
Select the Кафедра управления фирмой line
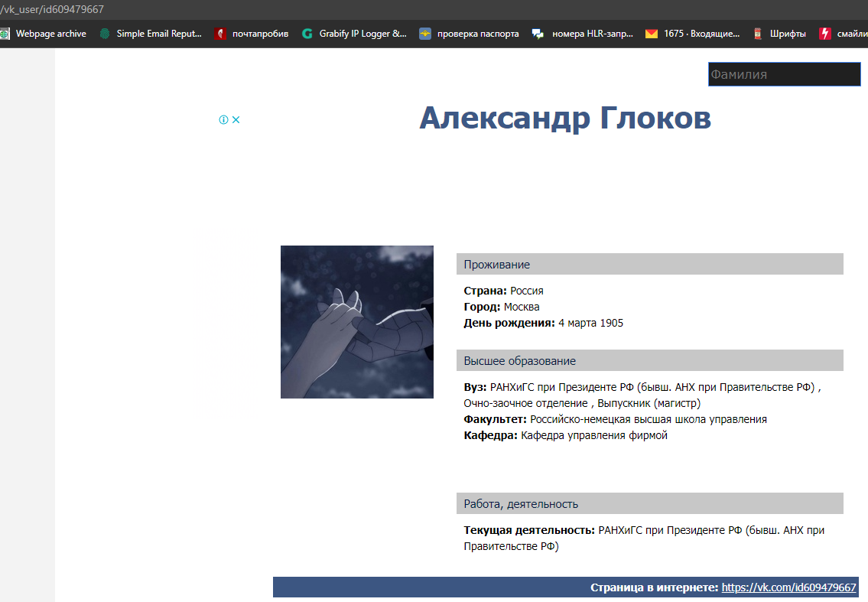566,435
